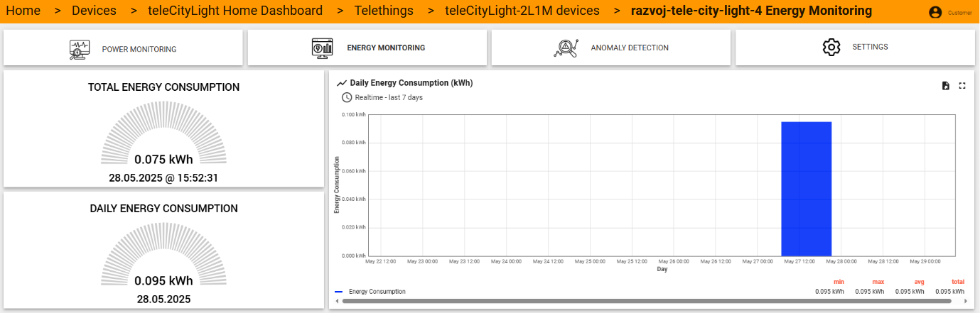Click the Customer user label
The image size is (980, 313).
point(960,13)
